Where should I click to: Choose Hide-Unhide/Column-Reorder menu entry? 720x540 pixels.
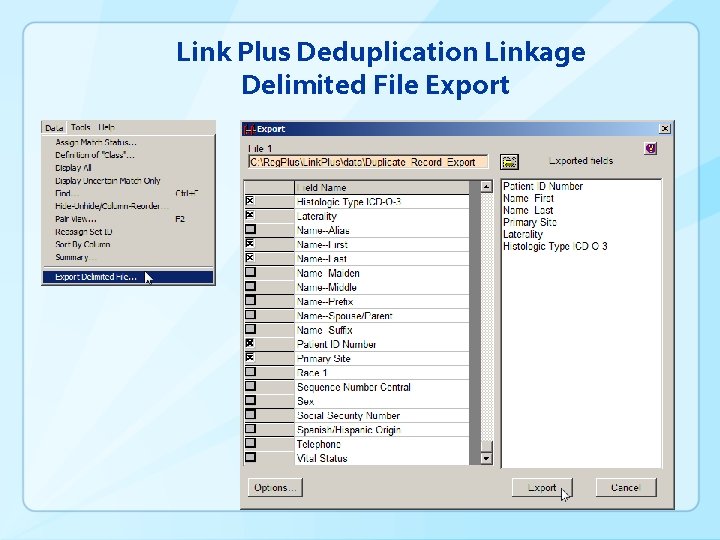click(x=128, y=206)
